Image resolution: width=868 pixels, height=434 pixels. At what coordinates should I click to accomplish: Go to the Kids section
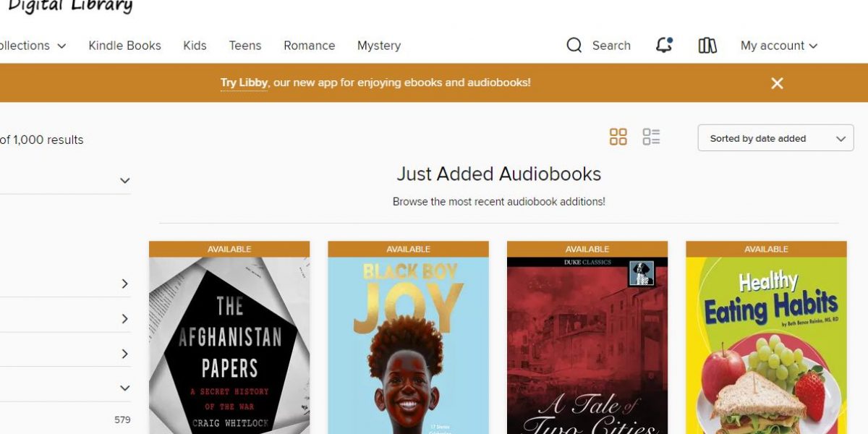[x=195, y=46]
